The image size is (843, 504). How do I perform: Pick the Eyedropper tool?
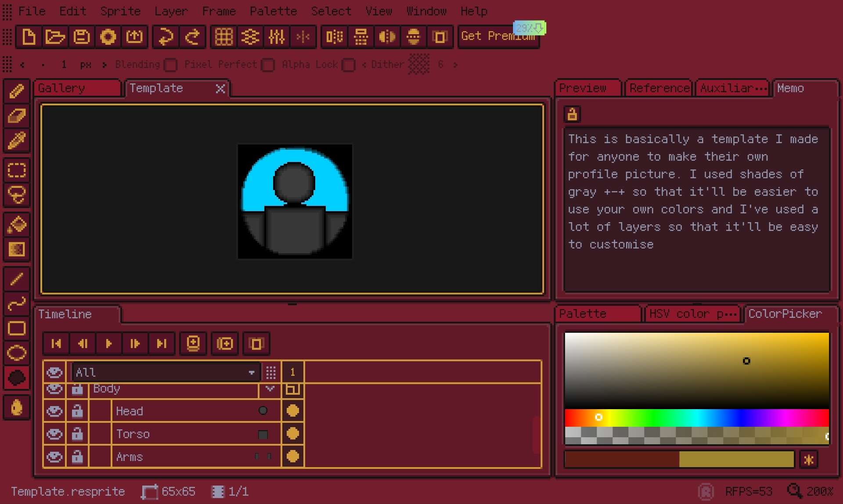click(x=17, y=141)
